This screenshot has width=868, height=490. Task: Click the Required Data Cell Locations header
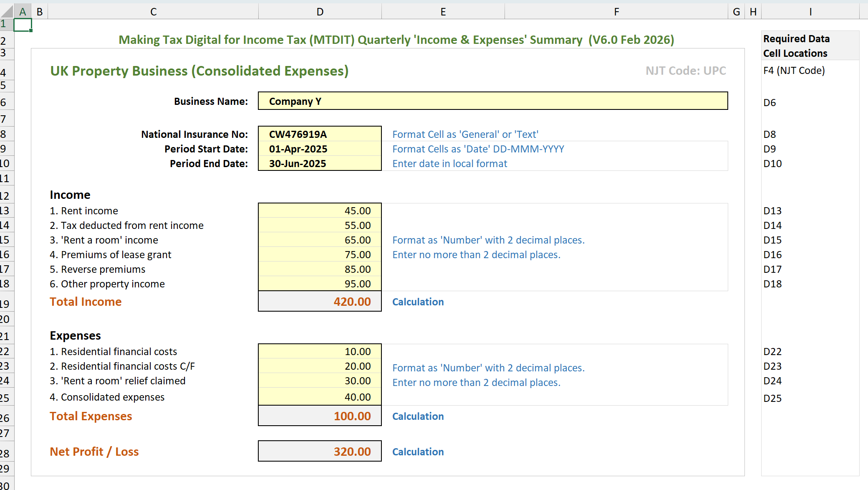(x=796, y=45)
